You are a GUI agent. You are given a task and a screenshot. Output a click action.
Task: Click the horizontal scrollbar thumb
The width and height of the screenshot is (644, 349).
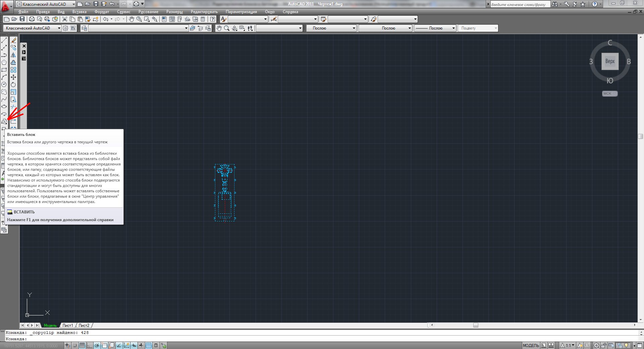click(476, 325)
